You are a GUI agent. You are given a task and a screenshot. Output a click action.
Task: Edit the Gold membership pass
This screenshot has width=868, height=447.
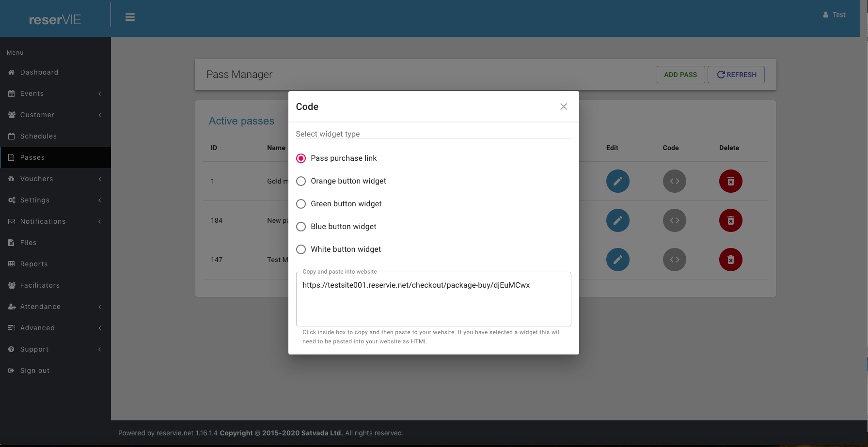[x=617, y=181]
